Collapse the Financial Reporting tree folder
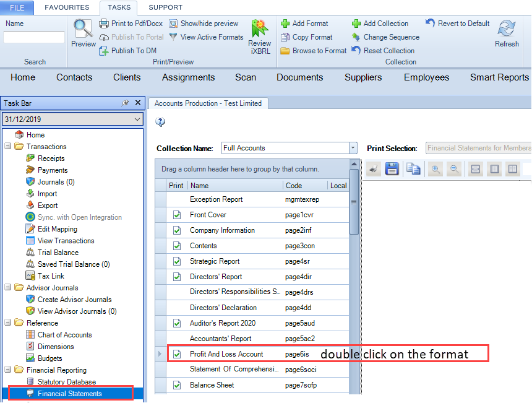 point(8,370)
